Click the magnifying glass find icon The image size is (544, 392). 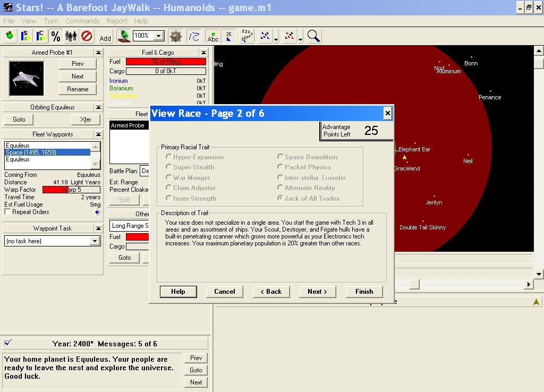point(313,36)
